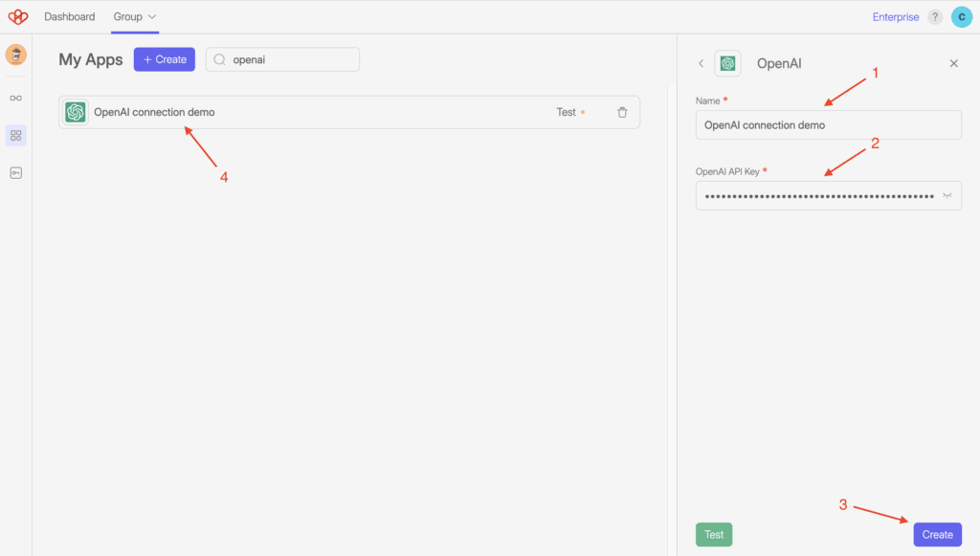Delete OpenAI connection demo with trash icon
The image size is (980, 556).
[x=622, y=113]
